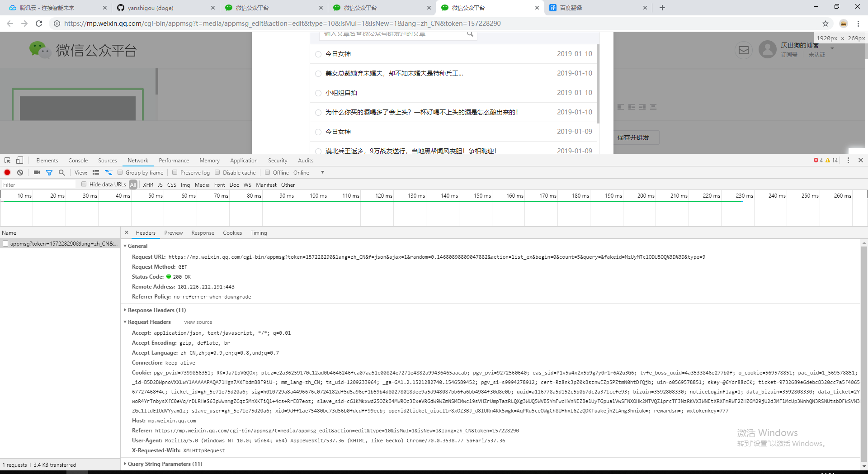Filter requests by XHR type
Viewport: 868px width, 474px height.
point(148,185)
